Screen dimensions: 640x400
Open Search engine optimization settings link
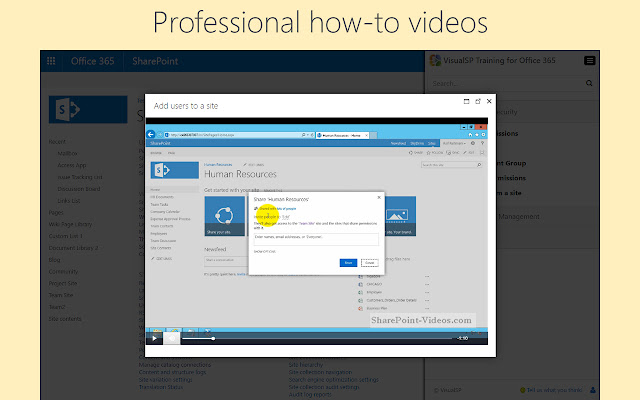coord(333,380)
